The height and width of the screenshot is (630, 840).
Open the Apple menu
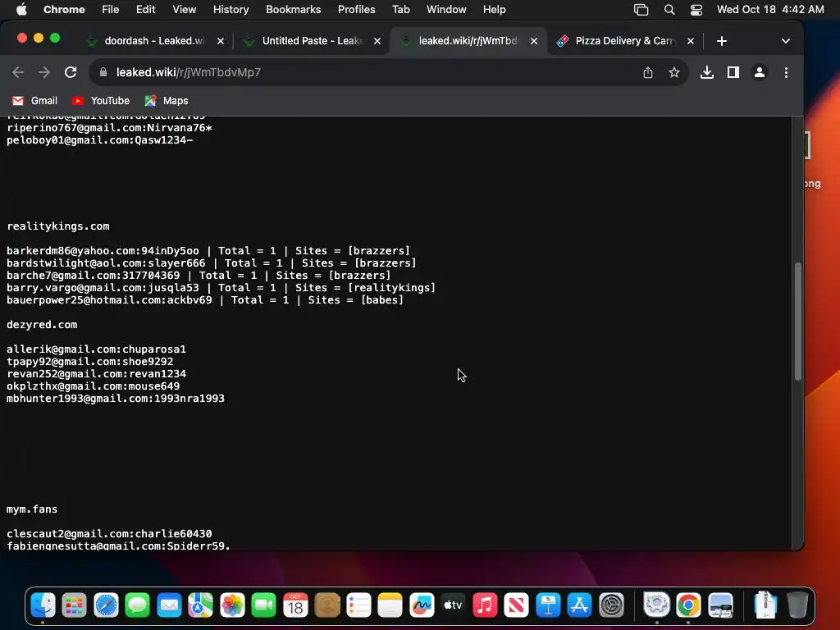pyautogui.click(x=21, y=10)
